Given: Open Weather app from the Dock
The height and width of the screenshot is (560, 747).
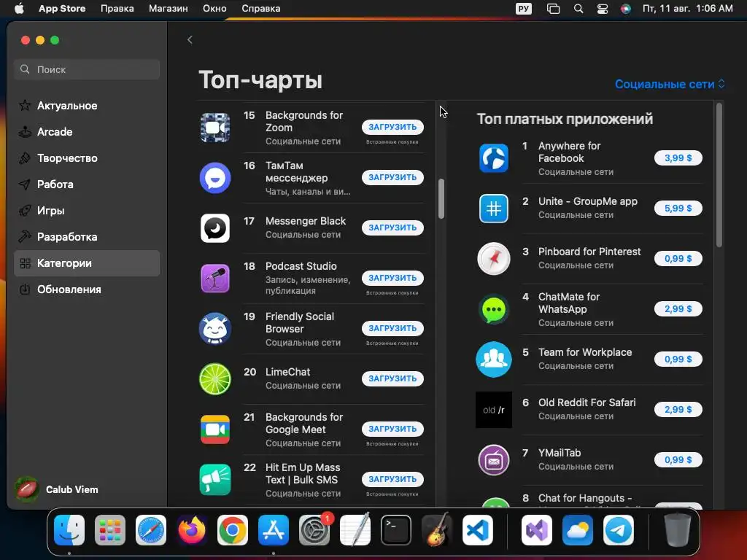Looking at the screenshot, I should click(x=578, y=530).
